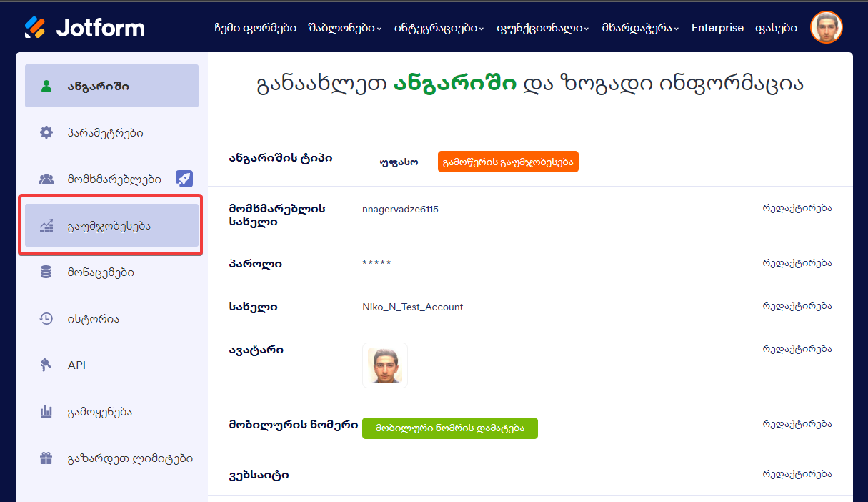The height and width of the screenshot is (502, 868).
Task: Click the clock icon beside ისტორია
Action: (x=46, y=319)
